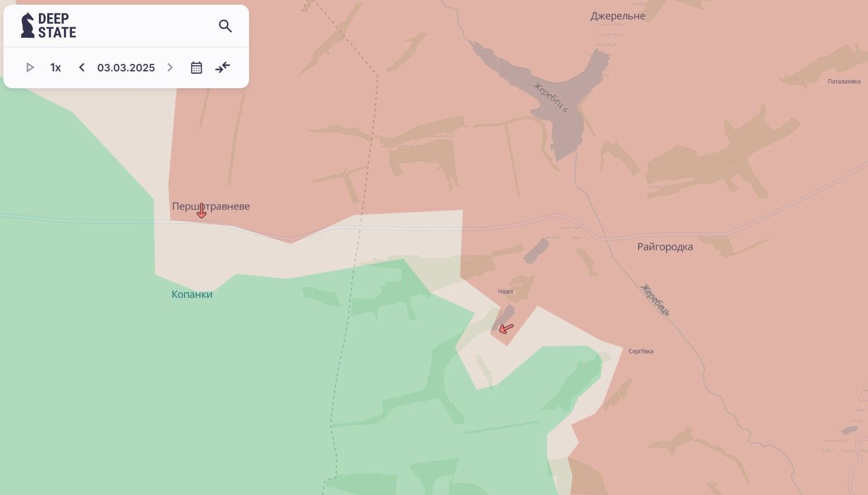Go to the next date

pyautogui.click(x=170, y=68)
